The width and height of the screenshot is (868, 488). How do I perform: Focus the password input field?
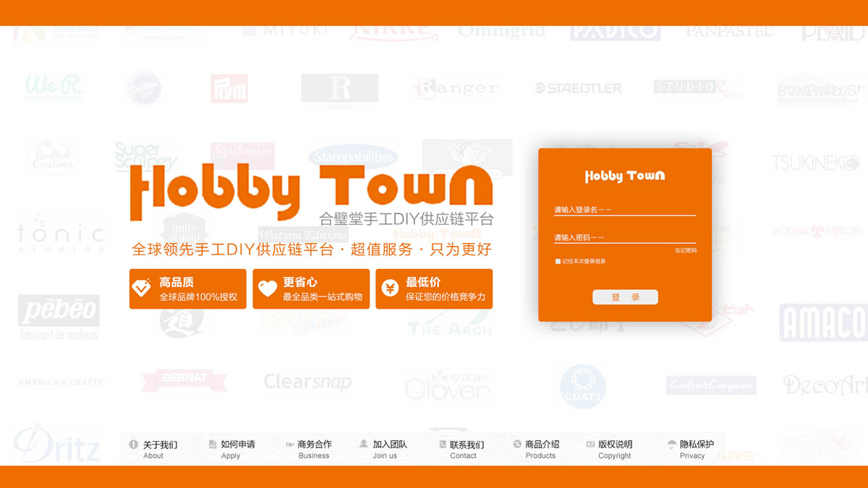pos(624,237)
